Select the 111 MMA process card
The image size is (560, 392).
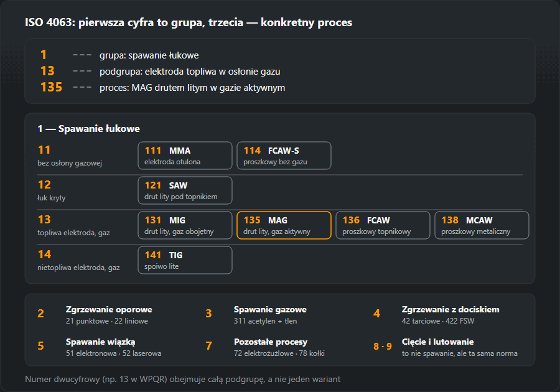pyautogui.click(x=185, y=156)
